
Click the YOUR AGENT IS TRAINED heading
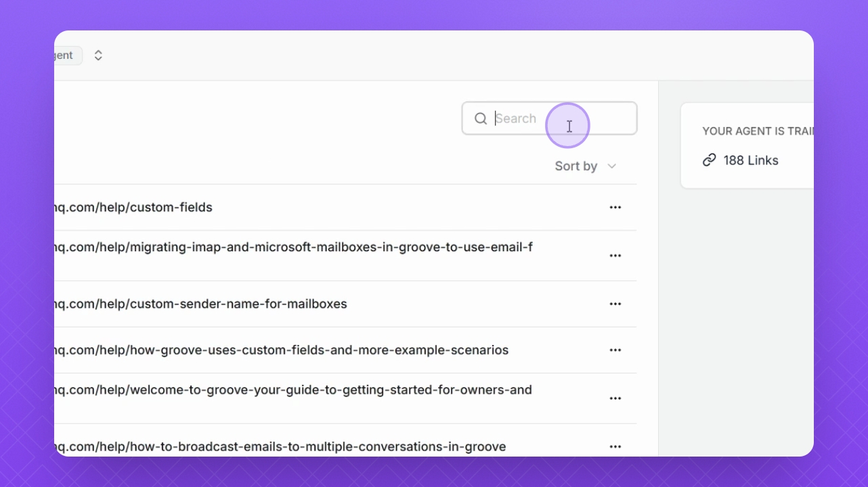point(758,131)
